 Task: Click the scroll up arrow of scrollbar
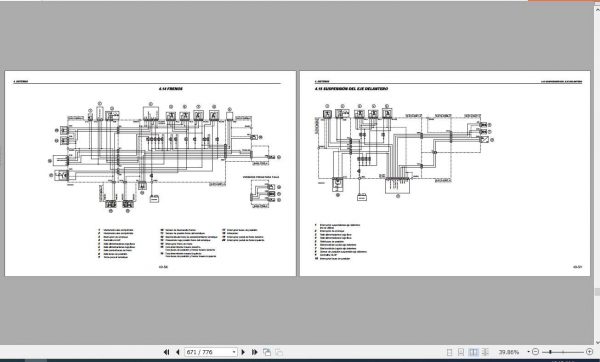tap(597, 11)
